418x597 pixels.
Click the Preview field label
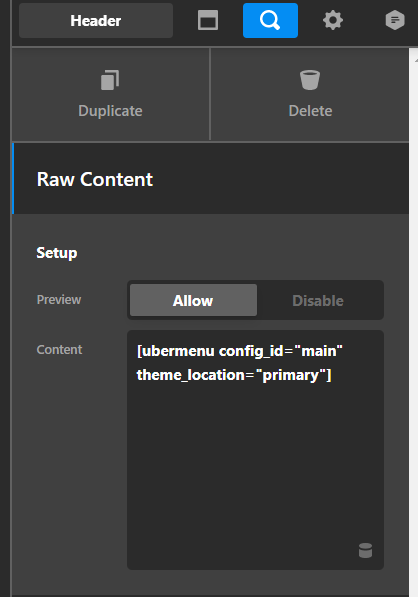click(59, 300)
